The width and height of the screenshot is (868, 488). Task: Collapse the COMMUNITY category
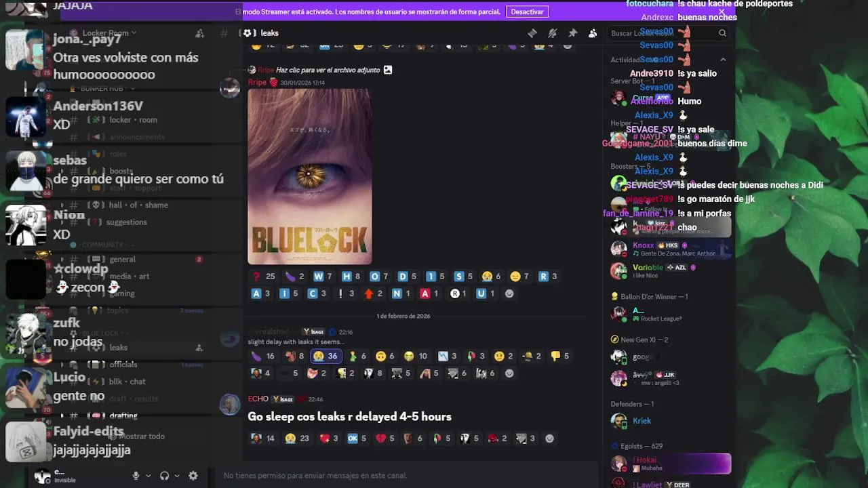102,245
